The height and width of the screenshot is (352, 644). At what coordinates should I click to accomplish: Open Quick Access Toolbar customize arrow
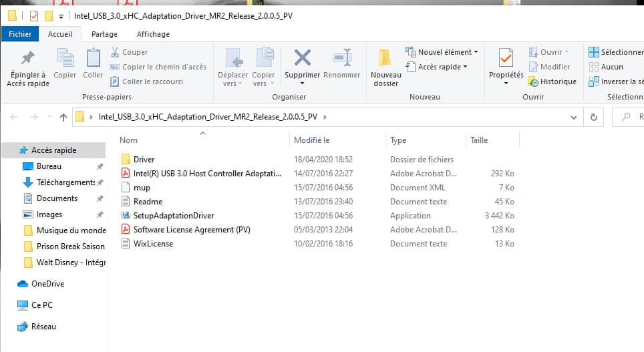61,17
